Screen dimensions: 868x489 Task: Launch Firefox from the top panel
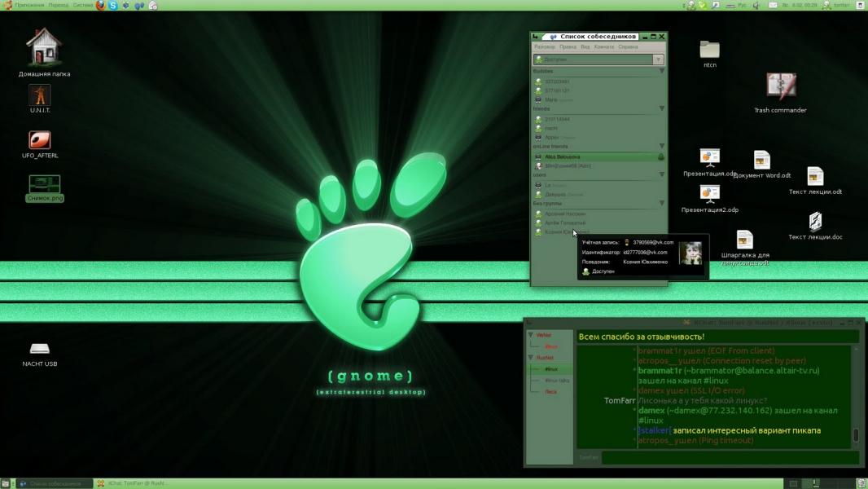click(x=101, y=5)
